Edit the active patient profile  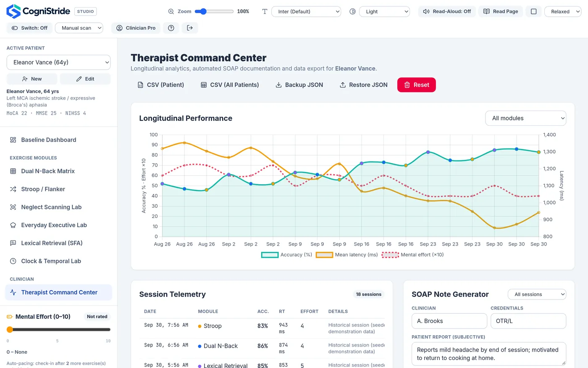click(85, 79)
